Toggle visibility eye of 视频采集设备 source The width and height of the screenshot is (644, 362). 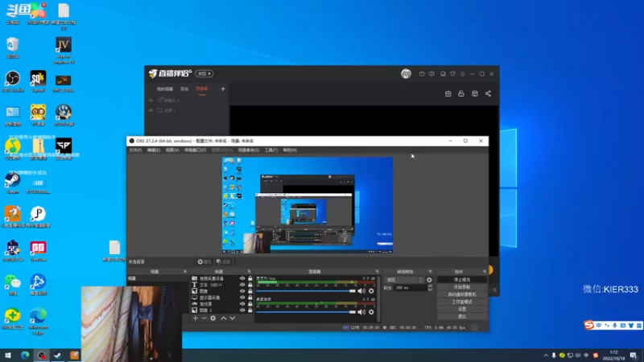tap(242, 278)
